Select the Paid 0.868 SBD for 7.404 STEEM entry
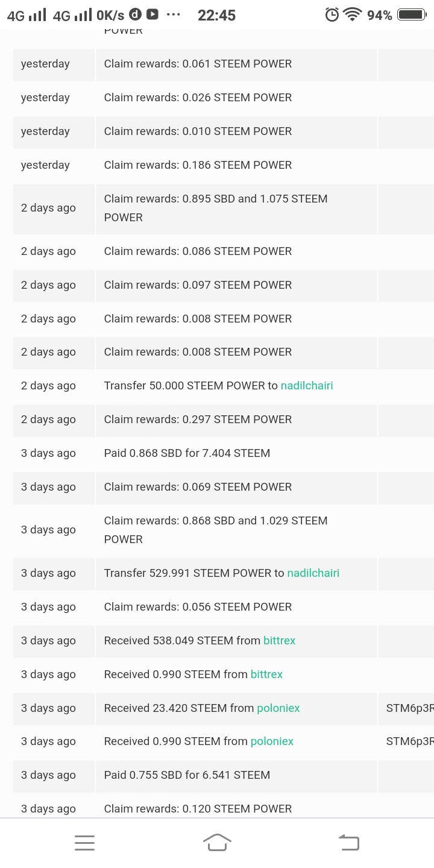Screen dimensions: 434x868 [187, 453]
